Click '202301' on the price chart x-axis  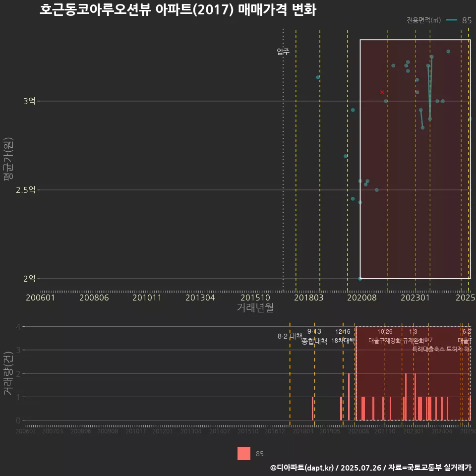click(416, 297)
